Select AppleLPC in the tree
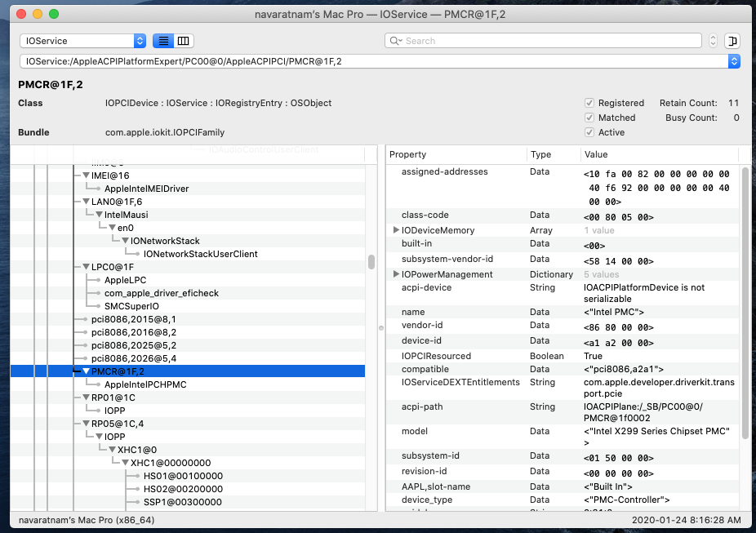The image size is (756, 533). (126, 280)
